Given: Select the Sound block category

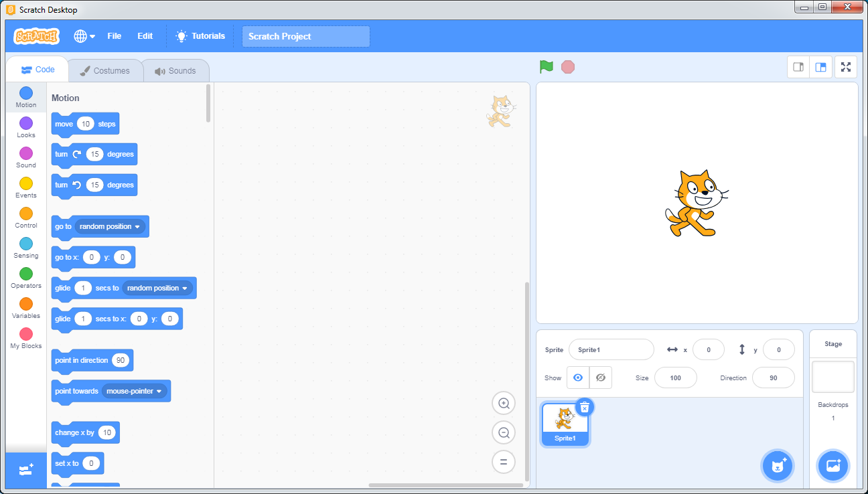Looking at the screenshot, I should (26, 158).
